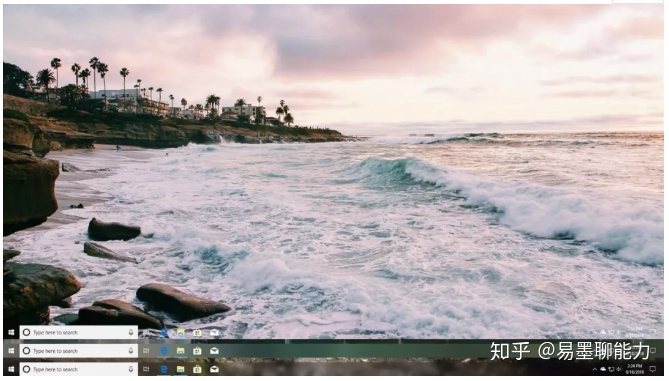Click the OneDrive cloud icon in the darkest taskbar tray

[x=603, y=369]
